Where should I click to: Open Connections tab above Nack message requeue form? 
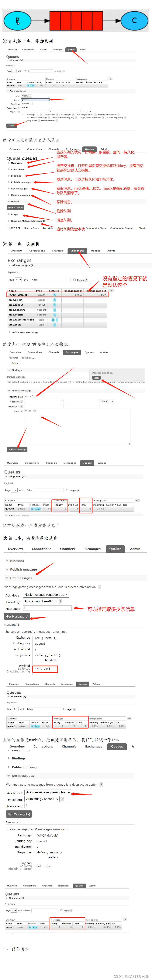[41, 549]
